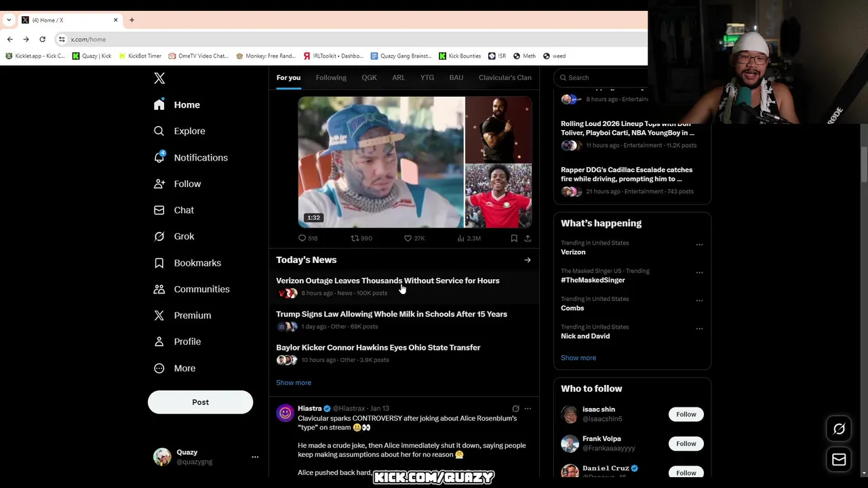
Task: Open a new browser tab
Action: [x=132, y=20]
